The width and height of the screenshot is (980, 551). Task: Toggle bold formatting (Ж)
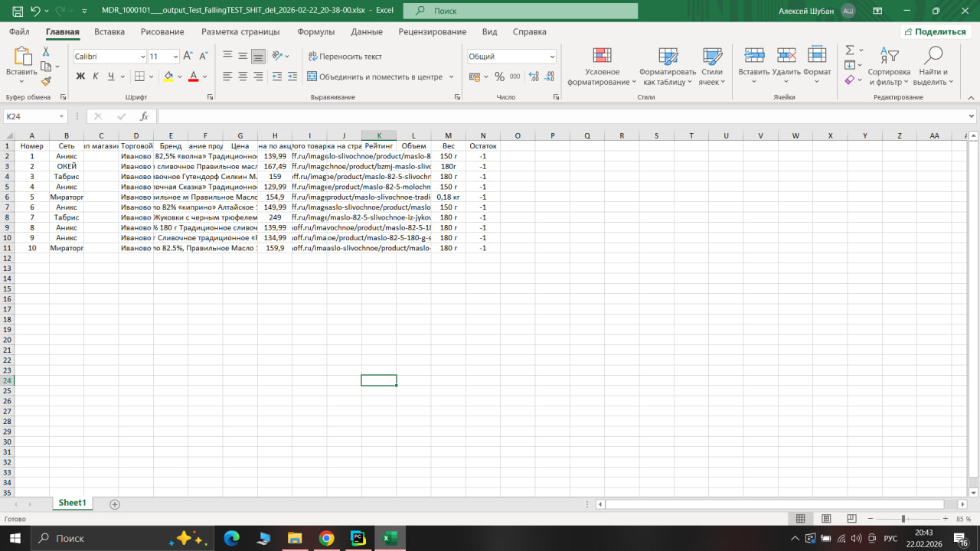80,77
